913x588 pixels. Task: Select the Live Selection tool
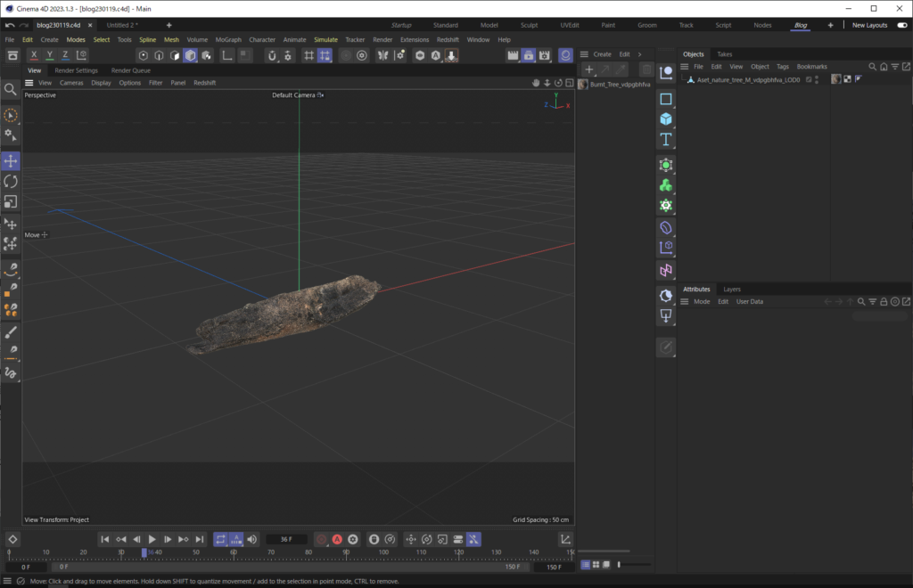11,115
